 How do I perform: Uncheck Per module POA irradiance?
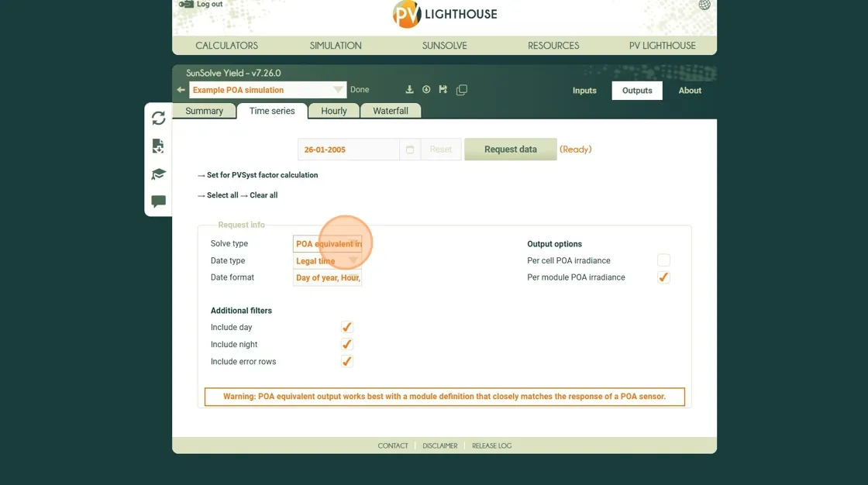(x=663, y=277)
